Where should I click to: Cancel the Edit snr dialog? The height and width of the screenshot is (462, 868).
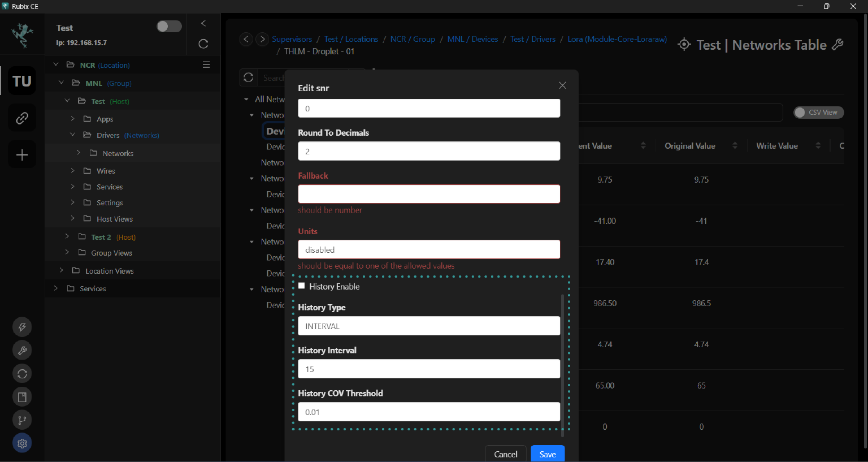coord(506,454)
